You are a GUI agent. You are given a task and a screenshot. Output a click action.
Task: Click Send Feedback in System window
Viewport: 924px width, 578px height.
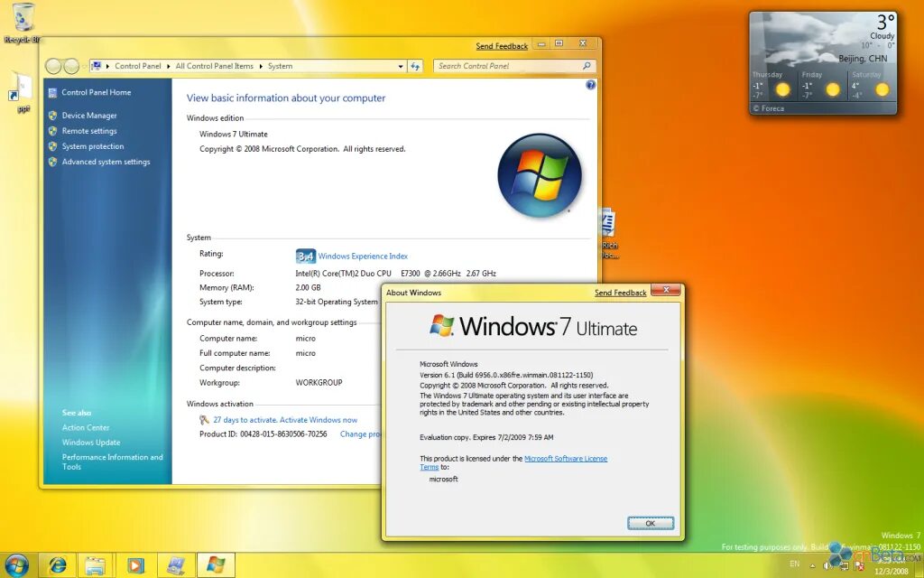click(502, 46)
